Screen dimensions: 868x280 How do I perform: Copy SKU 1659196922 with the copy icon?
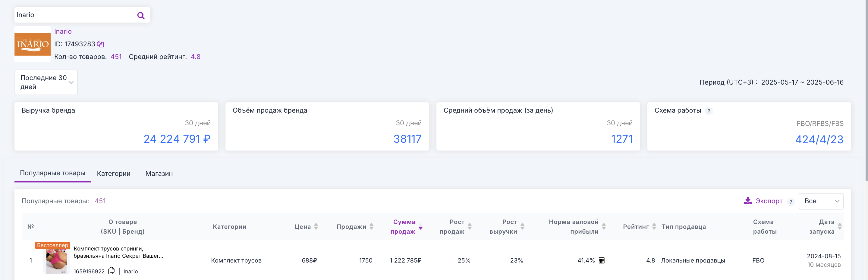click(x=112, y=271)
